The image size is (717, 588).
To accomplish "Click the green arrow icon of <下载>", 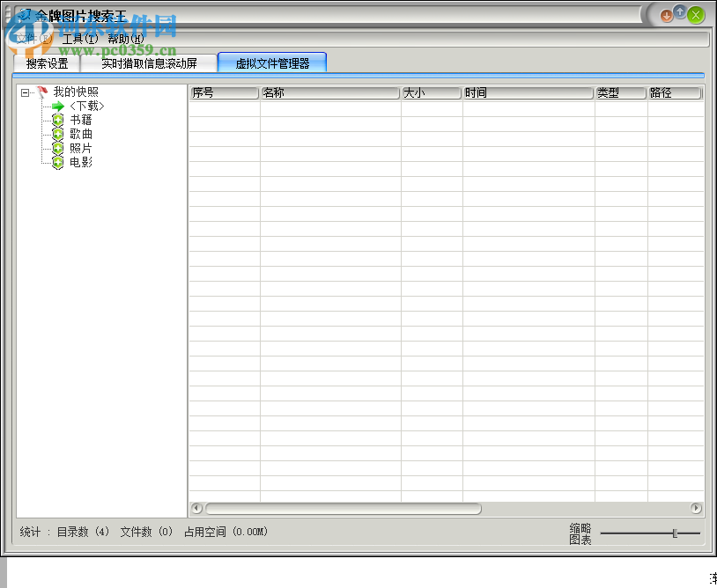I will 57,105.
